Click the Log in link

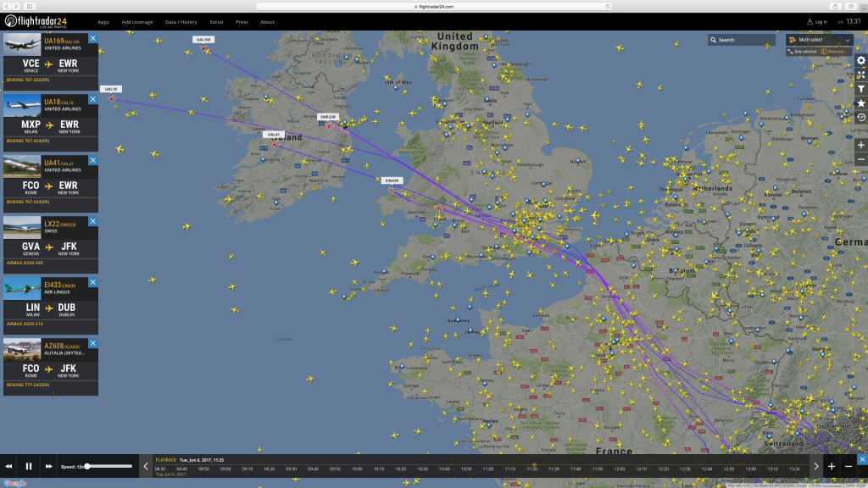point(817,22)
